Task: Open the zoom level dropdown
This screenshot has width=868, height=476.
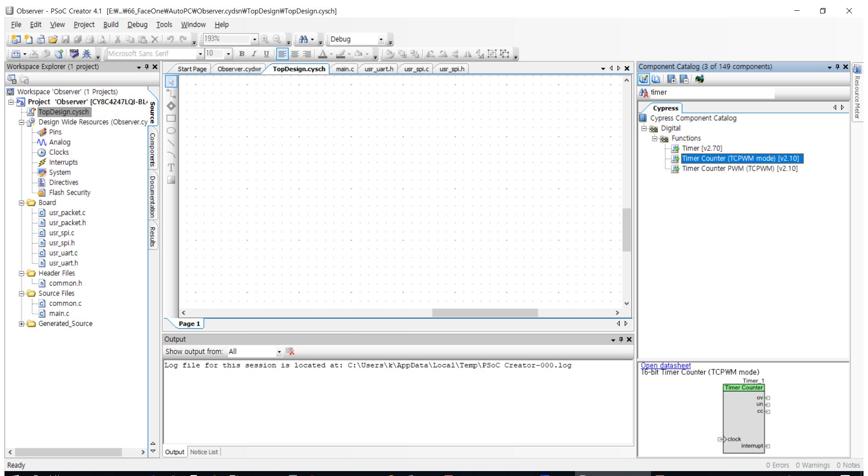Action: click(255, 39)
